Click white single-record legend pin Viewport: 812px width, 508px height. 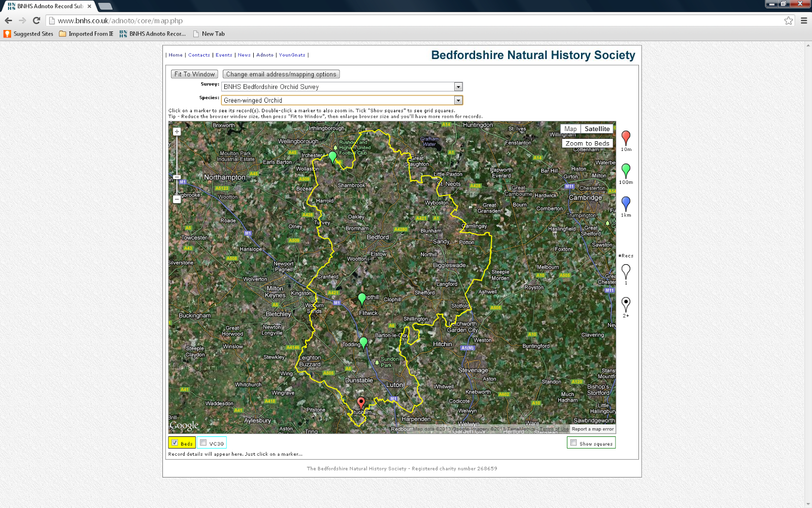pyautogui.click(x=626, y=271)
